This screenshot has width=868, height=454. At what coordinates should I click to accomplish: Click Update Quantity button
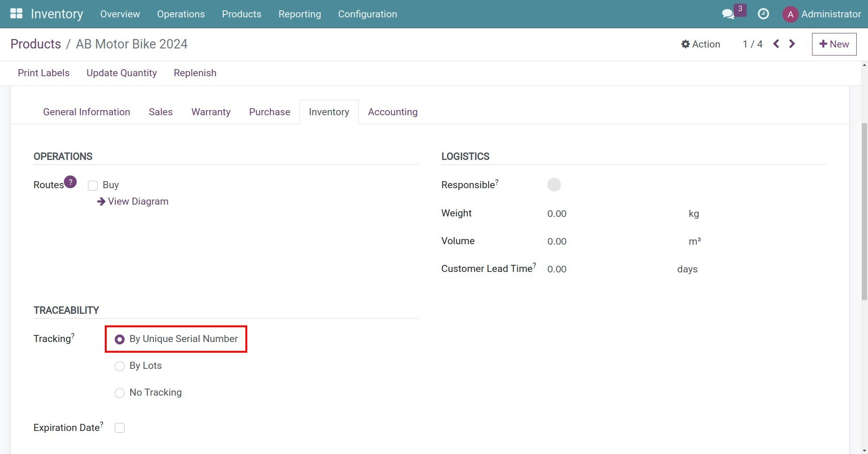[x=122, y=73]
